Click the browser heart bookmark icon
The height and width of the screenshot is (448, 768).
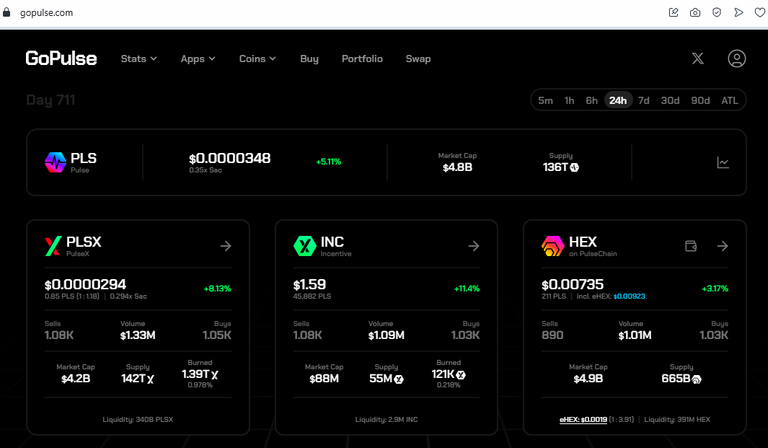pos(760,13)
